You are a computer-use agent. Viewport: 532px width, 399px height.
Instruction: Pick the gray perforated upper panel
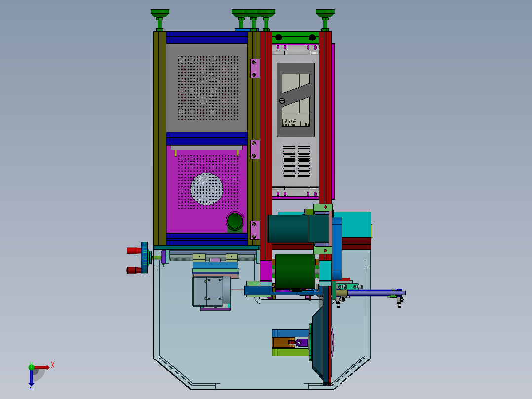[x=207, y=87]
